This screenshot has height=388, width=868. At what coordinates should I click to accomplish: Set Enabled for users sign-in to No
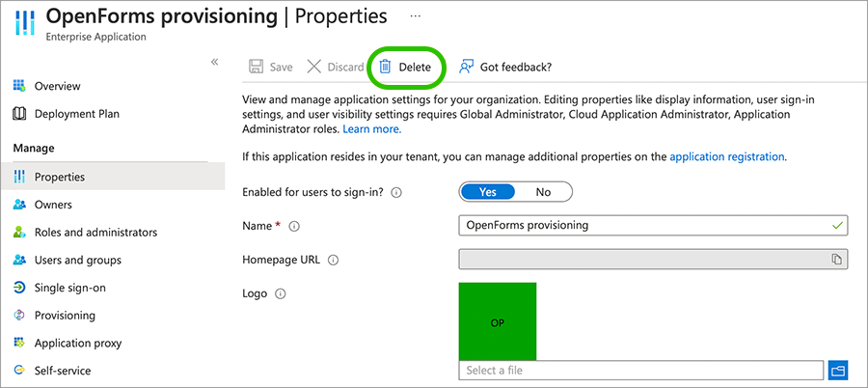(x=543, y=192)
